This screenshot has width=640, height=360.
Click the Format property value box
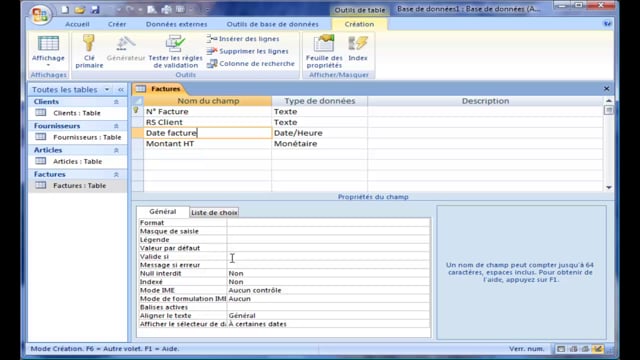[x=329, y=222]
